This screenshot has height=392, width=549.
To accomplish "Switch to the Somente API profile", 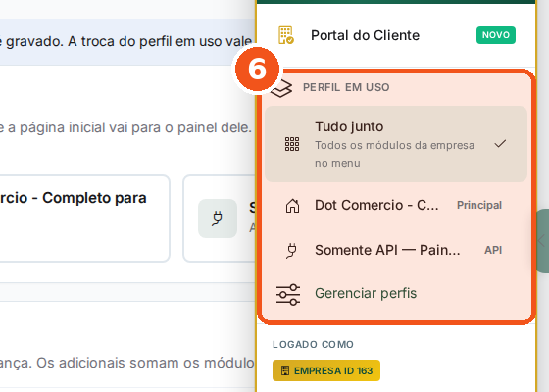I will (x=396, y=250).
